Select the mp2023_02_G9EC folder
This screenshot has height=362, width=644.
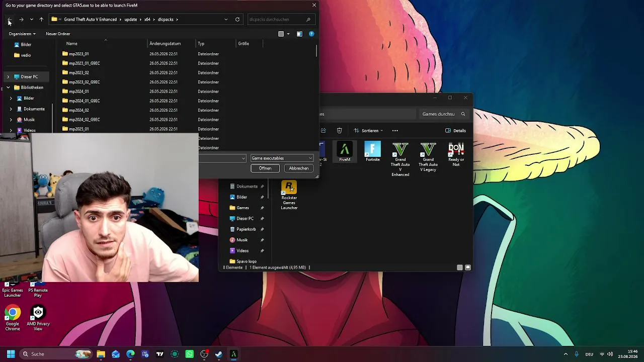tap(85, 82)
